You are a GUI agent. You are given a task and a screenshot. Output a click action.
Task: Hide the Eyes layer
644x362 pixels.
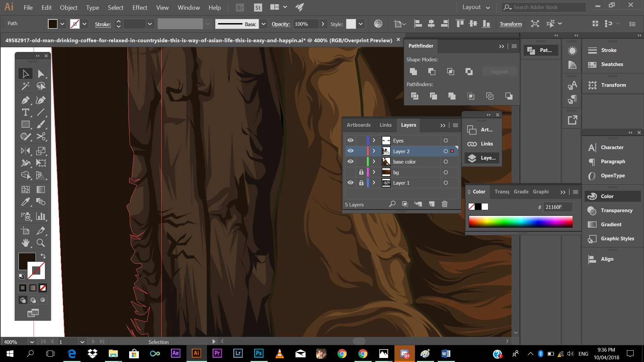pyautogui.click(x=351, y=140)
